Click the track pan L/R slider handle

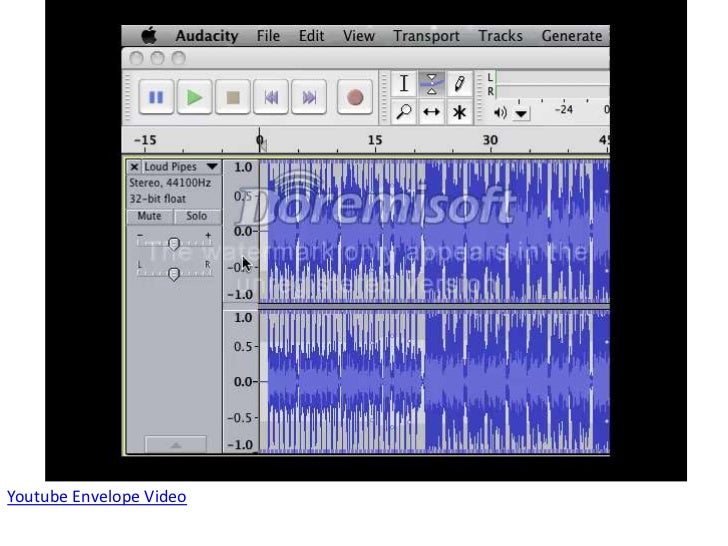click(174, 274)
